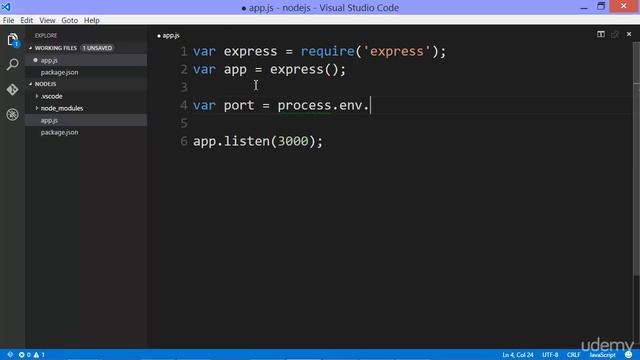640x360 pixels.
Task: Minimize the Visual Studio Code window
Action: pos(584,7)
